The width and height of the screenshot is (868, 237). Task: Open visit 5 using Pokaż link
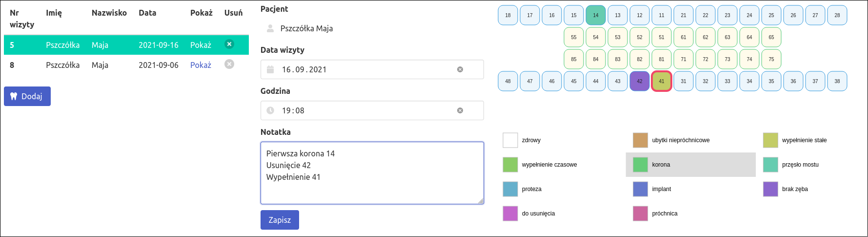pyautogui.click(x=201, y=45)
